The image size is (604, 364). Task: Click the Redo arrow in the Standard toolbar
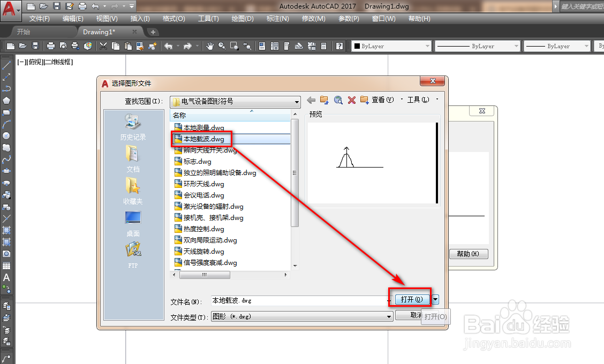(x=187, y=46)
